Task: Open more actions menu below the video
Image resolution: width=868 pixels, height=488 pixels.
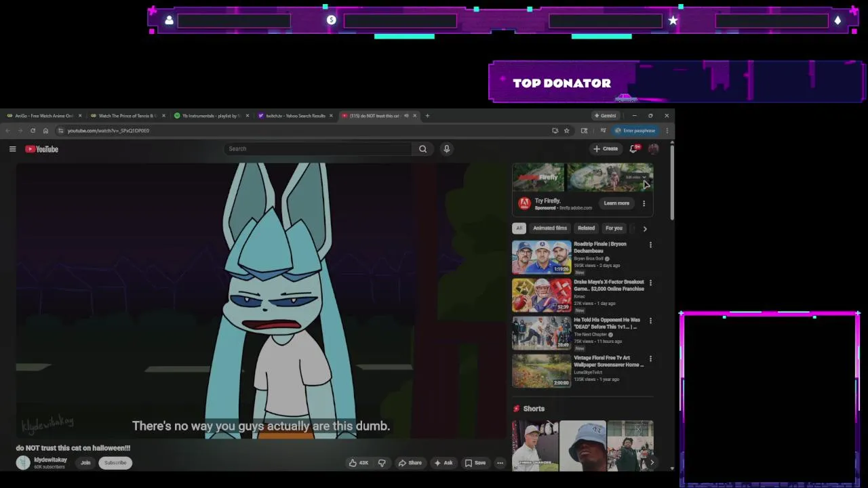Action: 500,463
